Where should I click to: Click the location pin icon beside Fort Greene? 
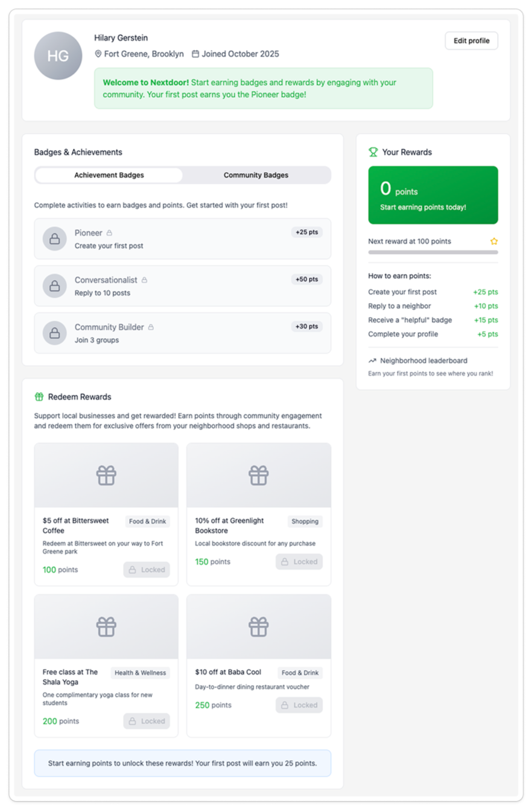tap(98, 54)
